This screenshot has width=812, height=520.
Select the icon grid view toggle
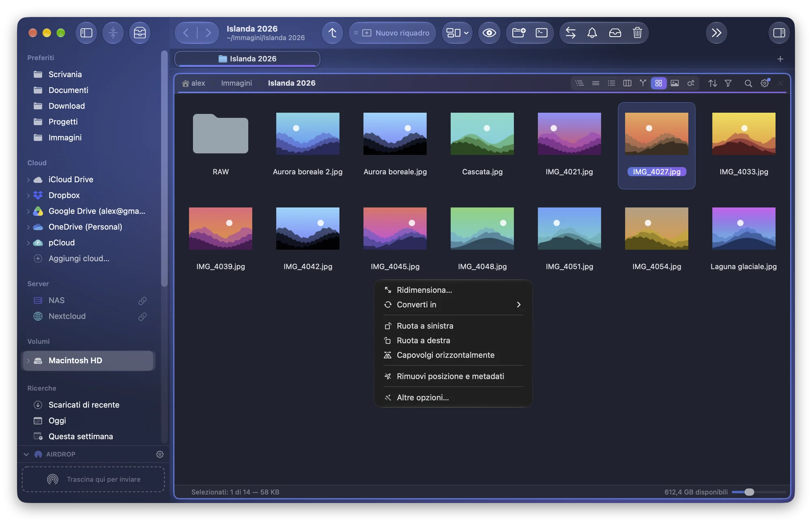coord(659,83)
